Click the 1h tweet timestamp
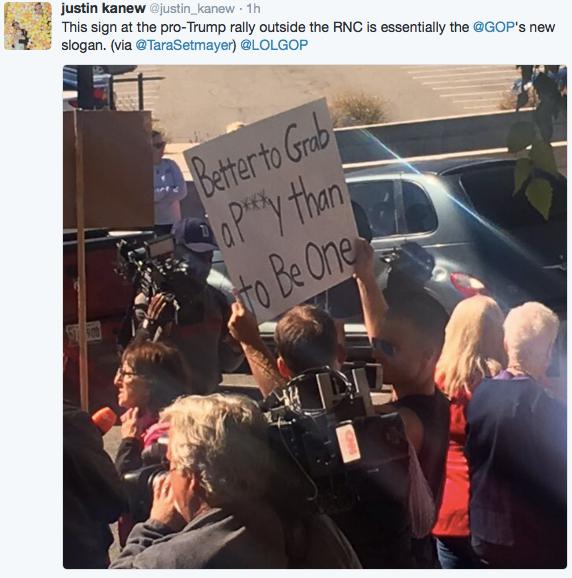 [254, 8]
